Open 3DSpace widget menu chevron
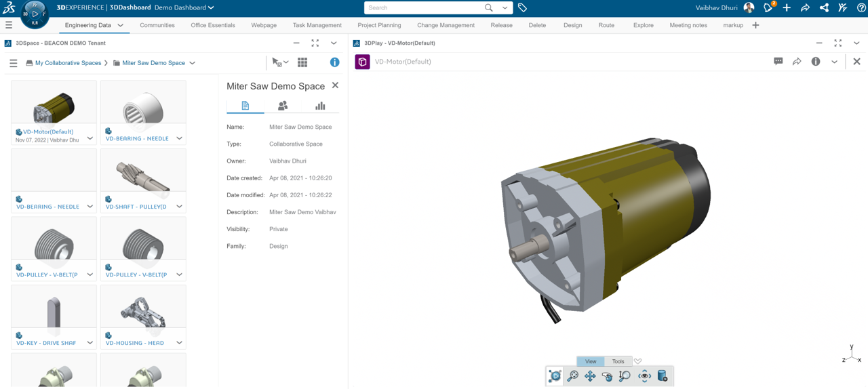 (x=334, y=43)
